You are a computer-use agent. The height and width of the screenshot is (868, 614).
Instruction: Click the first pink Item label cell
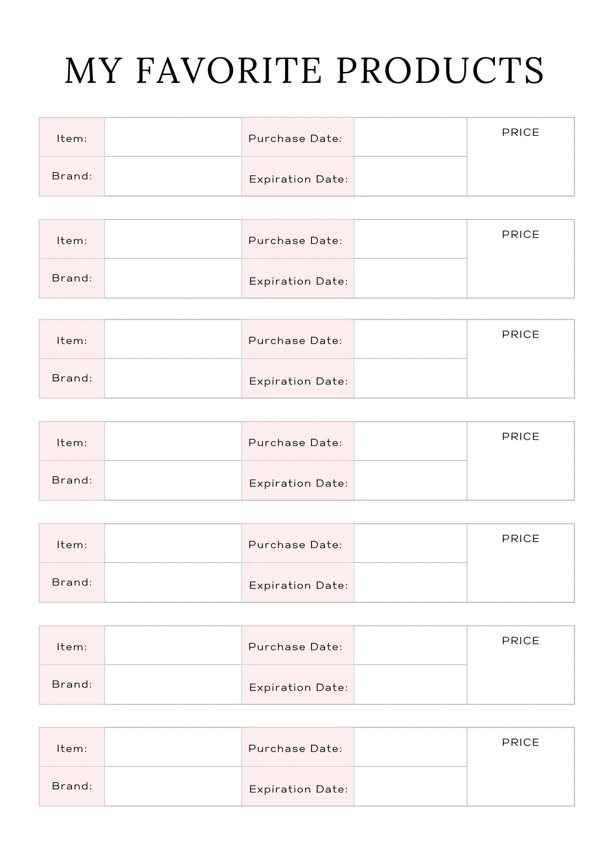(72, 137)
